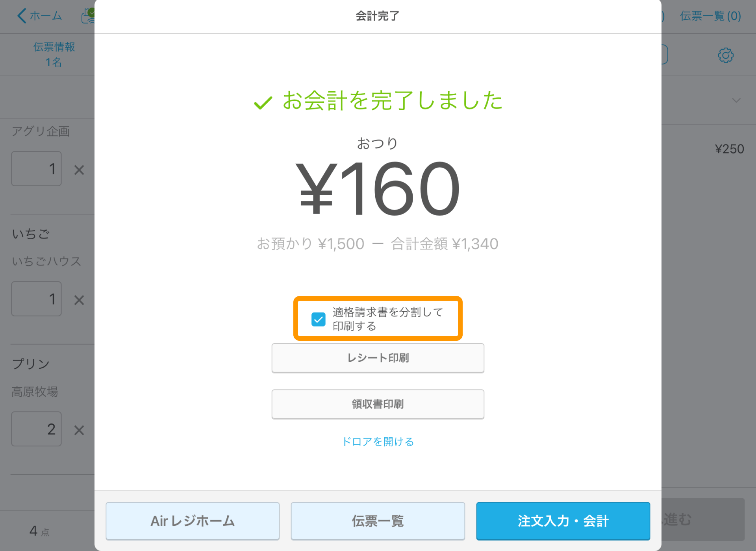Image resolution: width=756 pixels, height=551 pixels.
Task: Edit the quantity field for アグリ企画
Action: pos(36,168)
